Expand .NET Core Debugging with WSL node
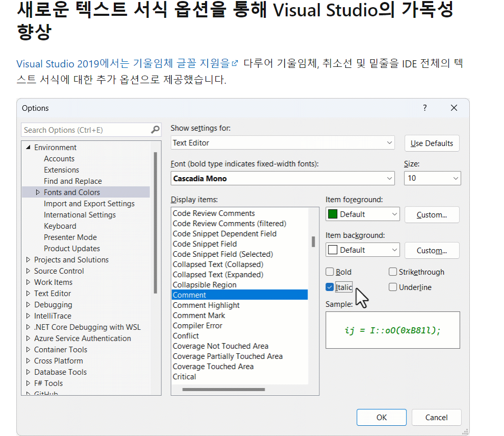 [28, 327]
